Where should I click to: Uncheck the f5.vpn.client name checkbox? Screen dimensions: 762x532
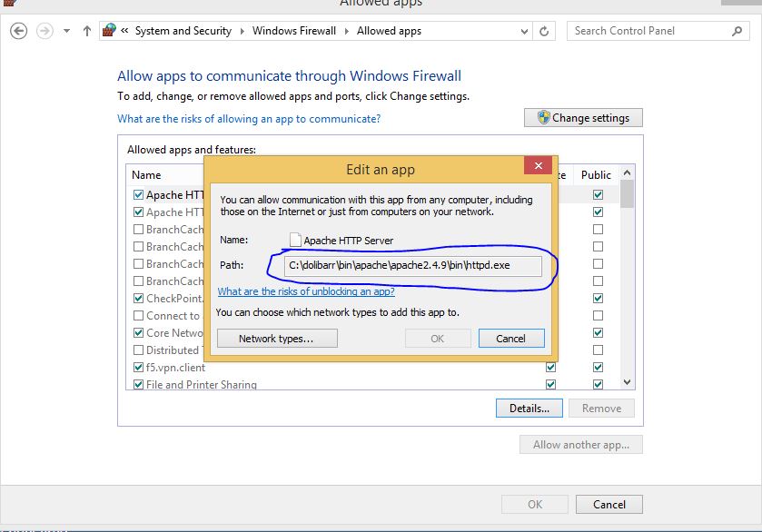[138, 368]
